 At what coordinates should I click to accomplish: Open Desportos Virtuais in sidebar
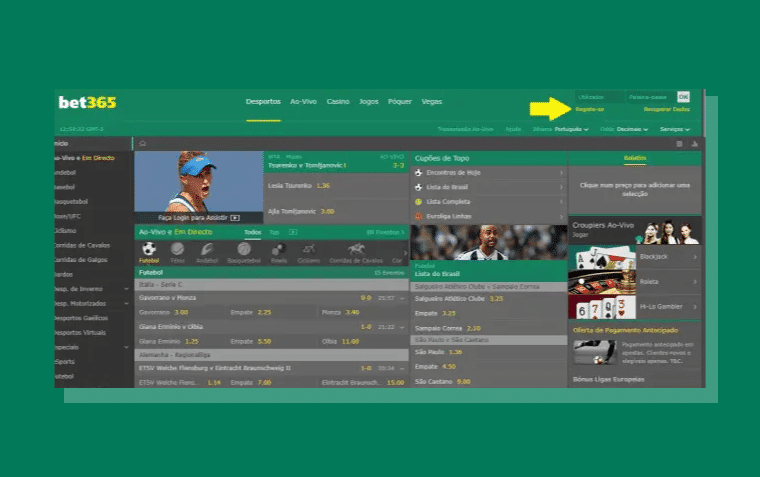93,333
